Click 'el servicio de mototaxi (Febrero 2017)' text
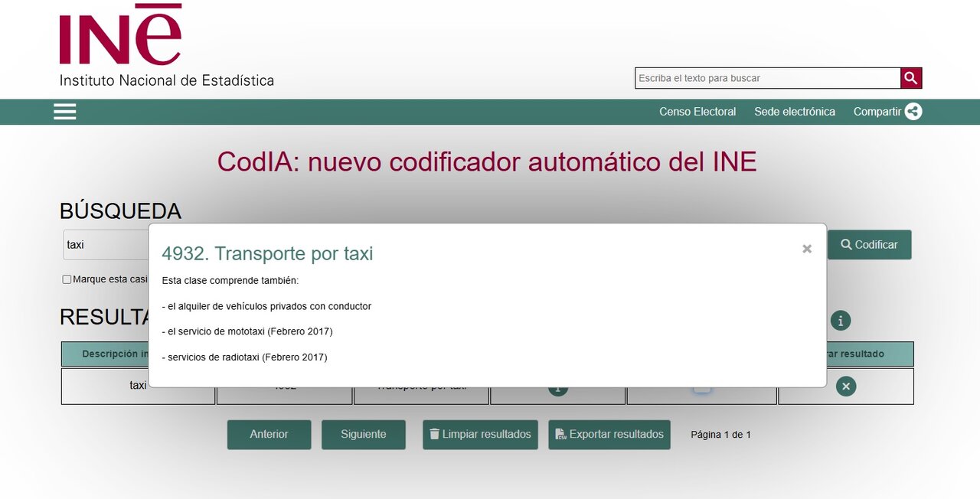Viewport: 980px width, 499px height. 247,331
